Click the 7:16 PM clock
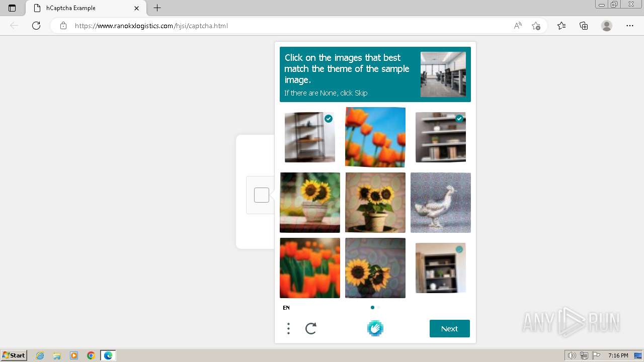644x362 pixels. point(618,355)
